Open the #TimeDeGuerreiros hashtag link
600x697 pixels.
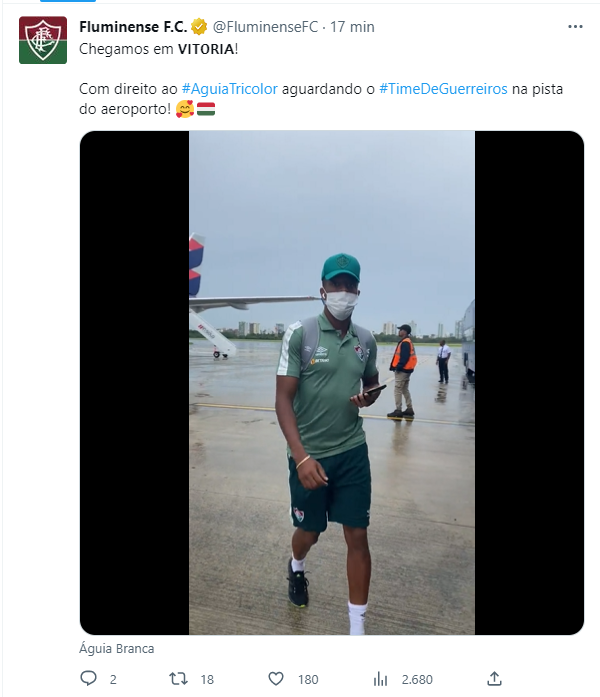[x=443, y=89]
